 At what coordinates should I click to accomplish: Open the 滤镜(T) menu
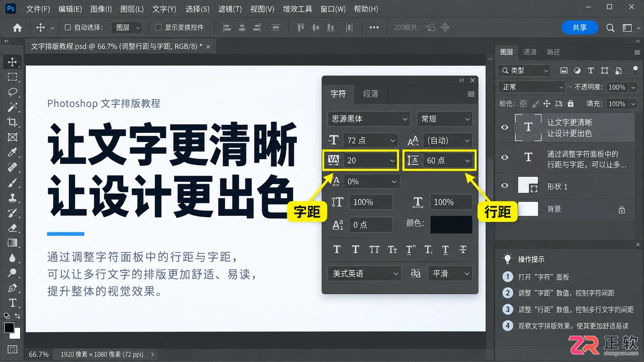point(230,9)
